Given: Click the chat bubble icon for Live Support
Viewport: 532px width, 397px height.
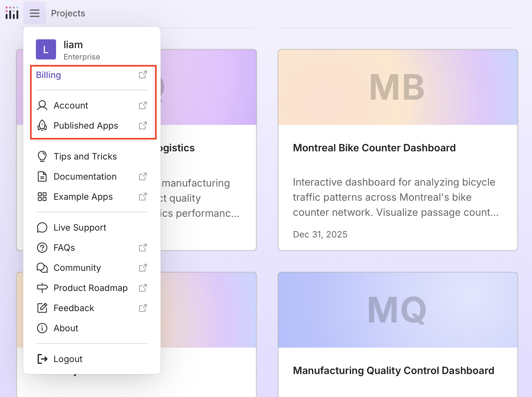Looking at the screenshot, I should 42,227.
